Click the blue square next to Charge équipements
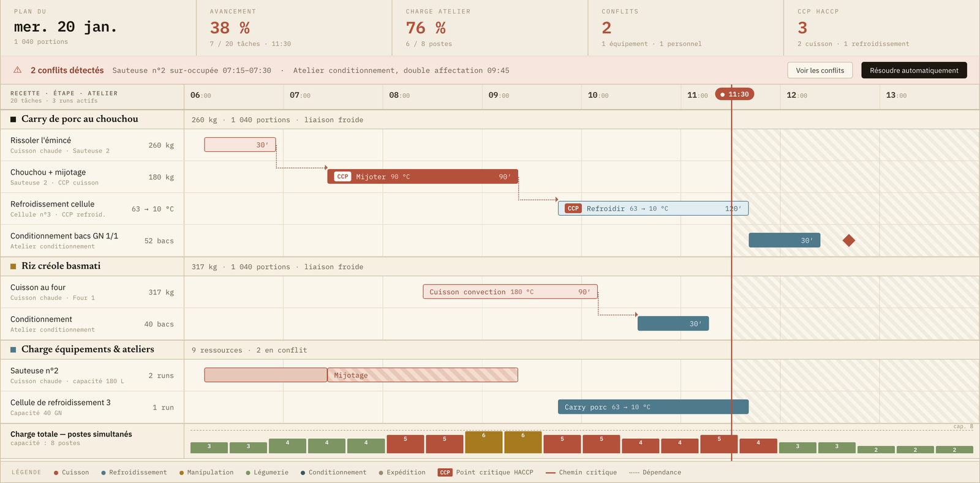The image size is (980, 483). click(13, 350)
